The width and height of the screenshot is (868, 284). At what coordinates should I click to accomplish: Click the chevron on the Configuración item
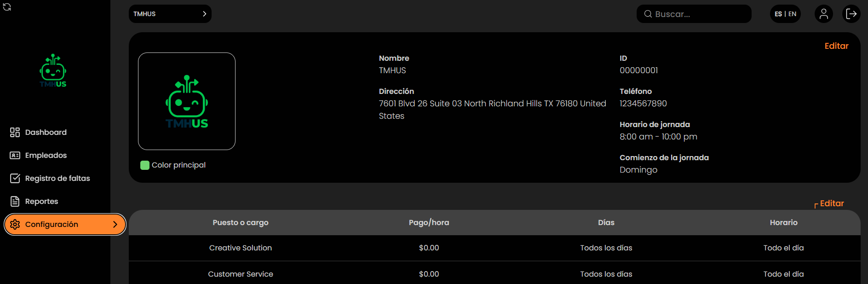(115, 225)
